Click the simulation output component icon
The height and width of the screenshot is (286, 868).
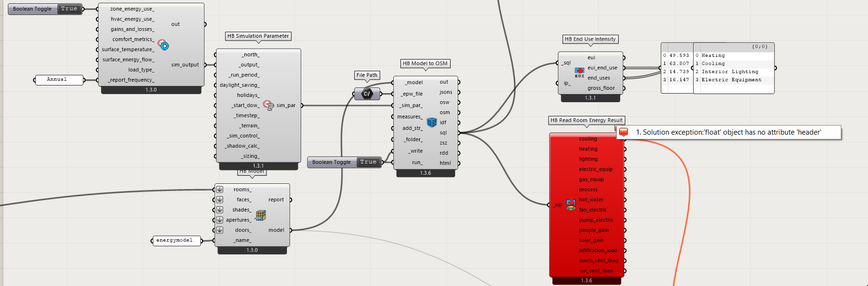pyautogui.click(x=163, y=45)
